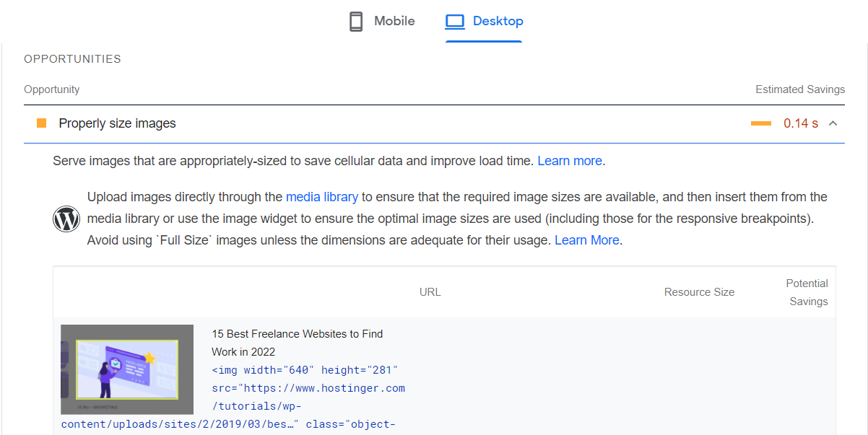Click the WordPress logo icon

(x=66, y=218)
